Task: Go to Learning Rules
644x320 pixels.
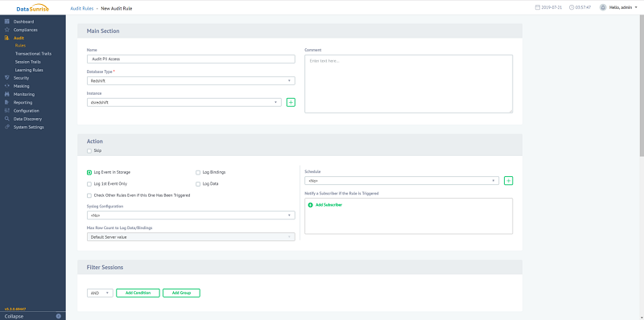Action: point(29,70)
